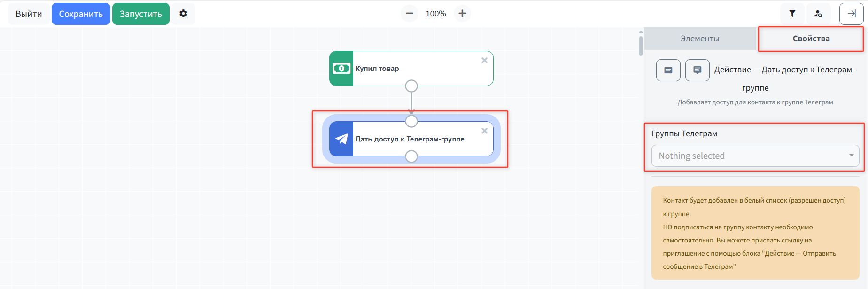Screen dimensions: 868x289
Task: Click the Telegram paper plane icon
Action: 341,139
